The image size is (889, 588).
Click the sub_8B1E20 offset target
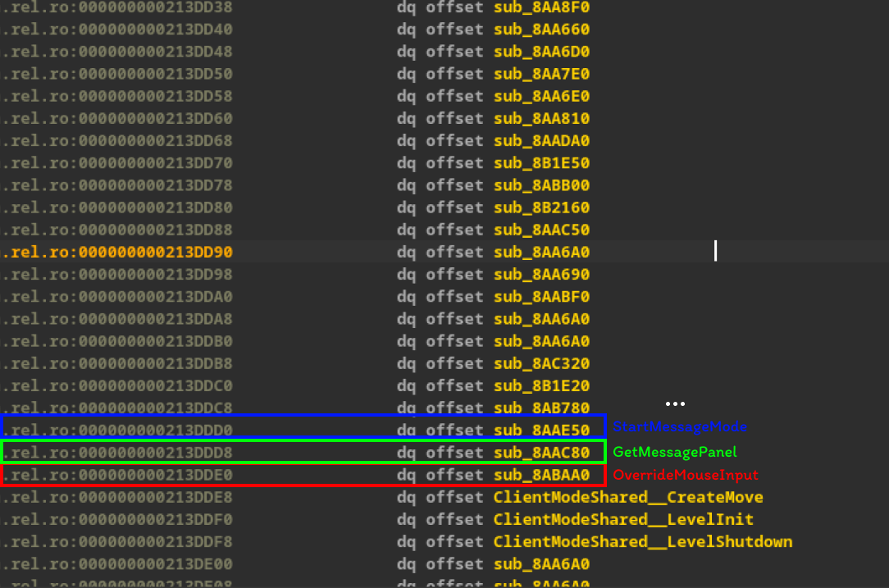[x=541, y=385]
